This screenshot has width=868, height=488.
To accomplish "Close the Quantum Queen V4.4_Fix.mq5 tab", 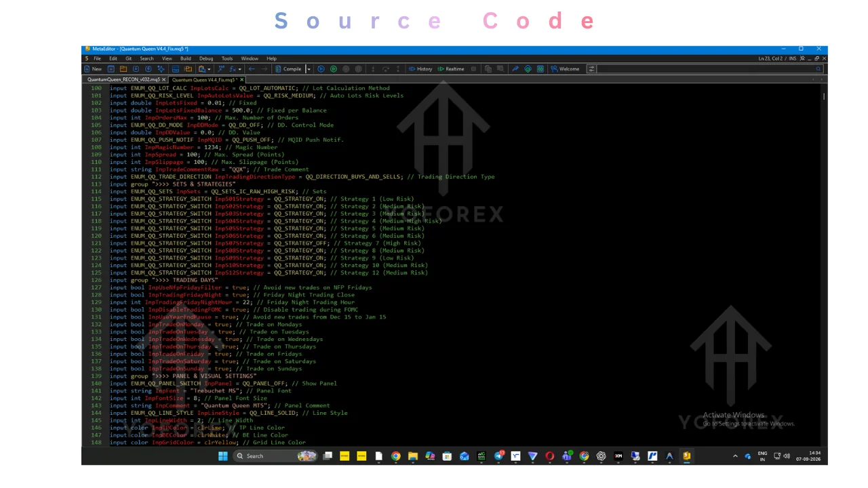I will pos(241,79).
